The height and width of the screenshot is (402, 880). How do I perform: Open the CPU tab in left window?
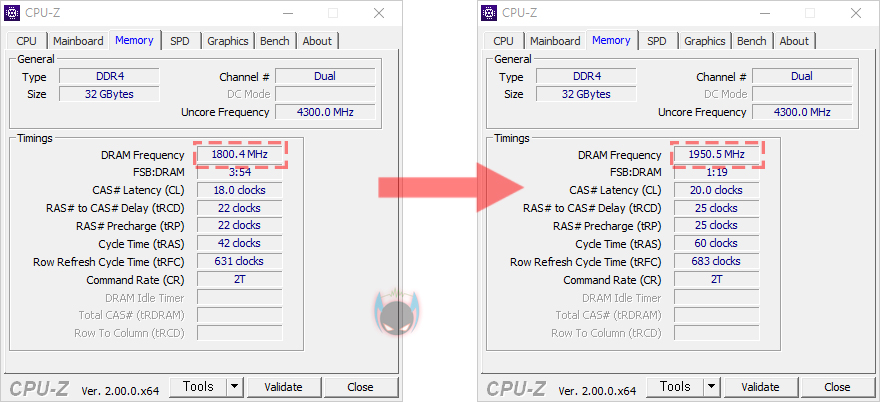(x=26, y=41)
